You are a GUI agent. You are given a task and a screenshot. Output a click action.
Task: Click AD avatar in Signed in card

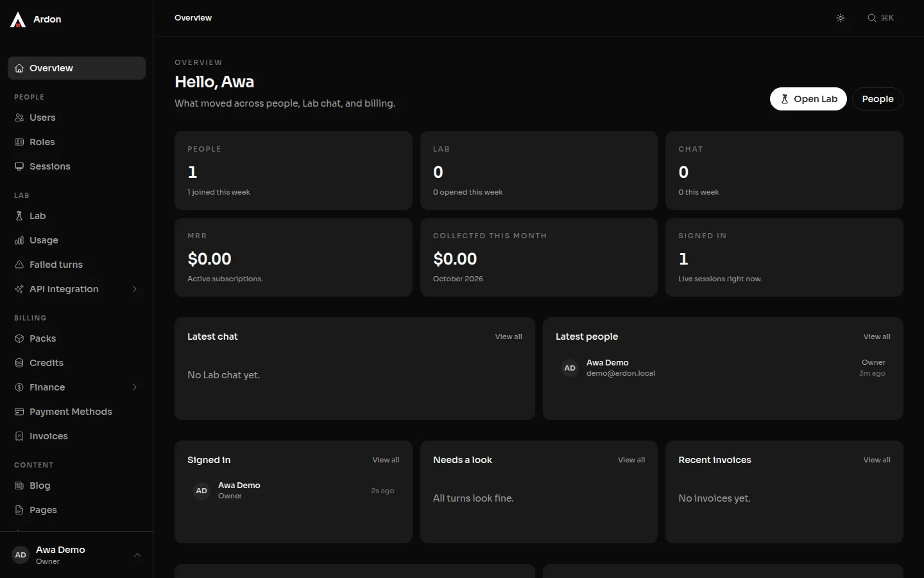point(201,491)
